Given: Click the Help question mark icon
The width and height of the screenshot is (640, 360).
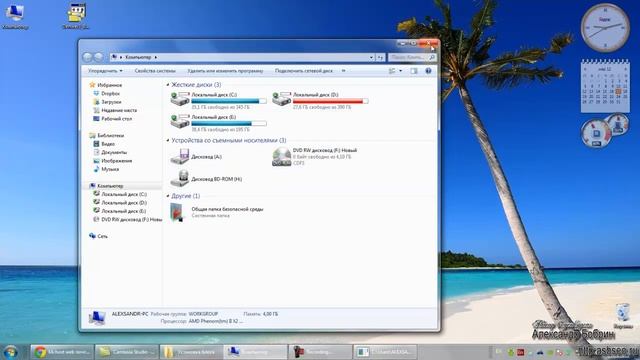Looking at the screenshot, I should tap(428, 71).
